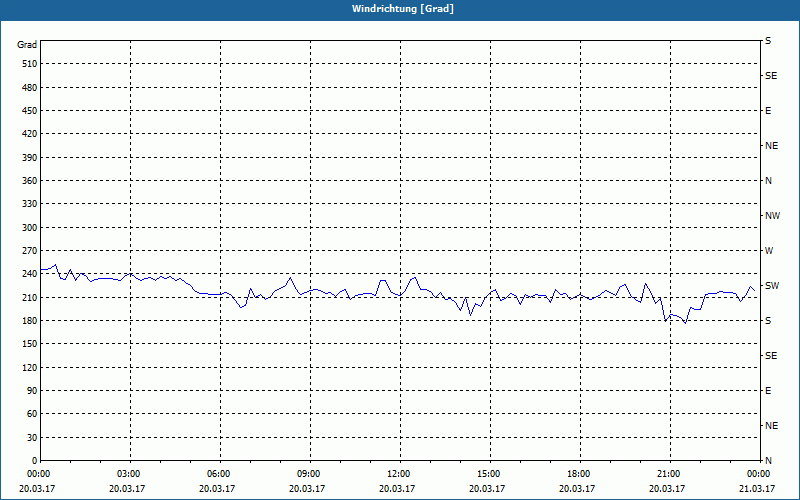Click the 480 value on the degree axis
Screen dimensions: 800x500
point(30,88)
